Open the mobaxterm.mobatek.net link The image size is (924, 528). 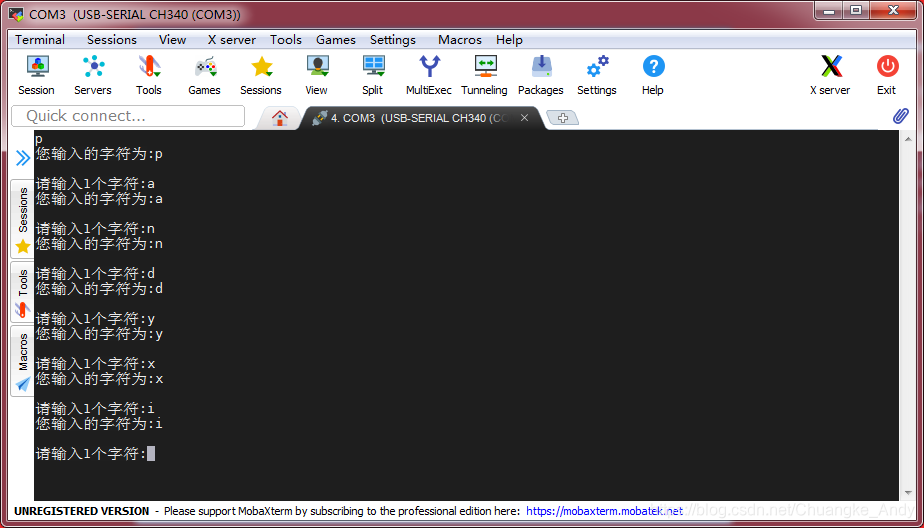point(605,511)
